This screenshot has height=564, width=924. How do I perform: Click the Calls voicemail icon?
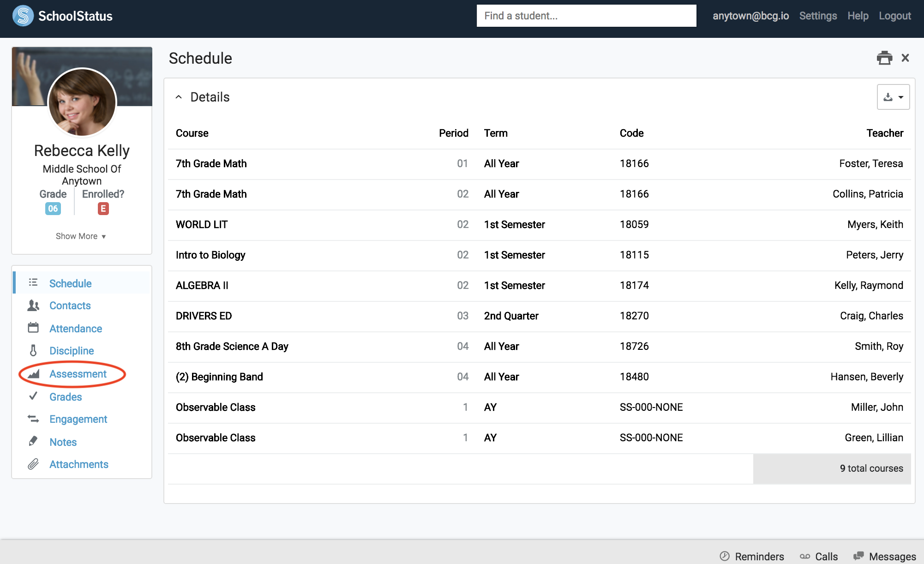[x=805, y=556]
